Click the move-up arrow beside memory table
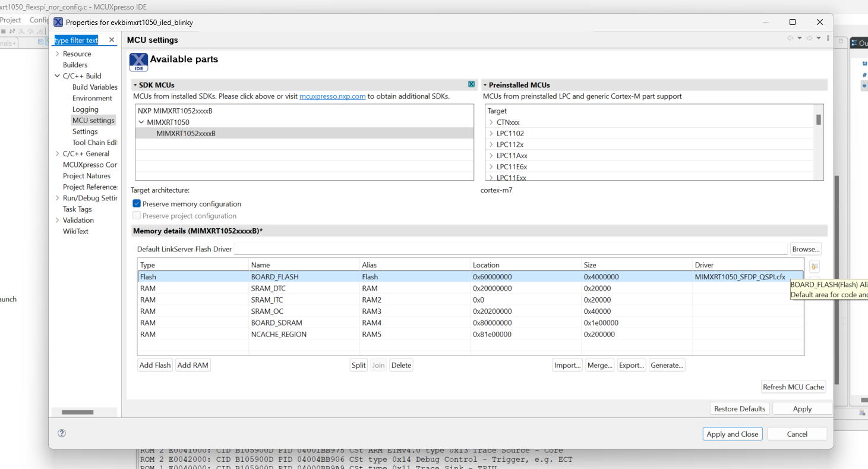Viewport: 868px width, 469px height. click(x=814, y=266)
